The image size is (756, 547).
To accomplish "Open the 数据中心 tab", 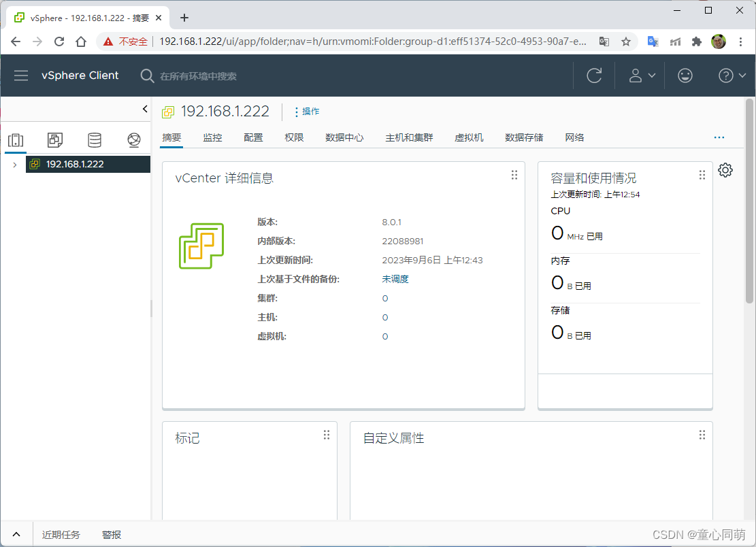I will (x=344, y=138).
